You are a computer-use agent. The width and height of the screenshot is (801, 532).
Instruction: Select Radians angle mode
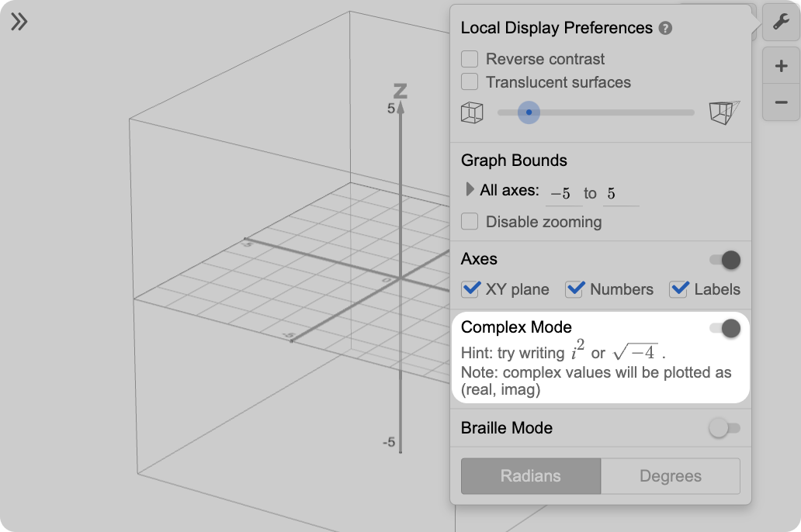tap(531, 476)
